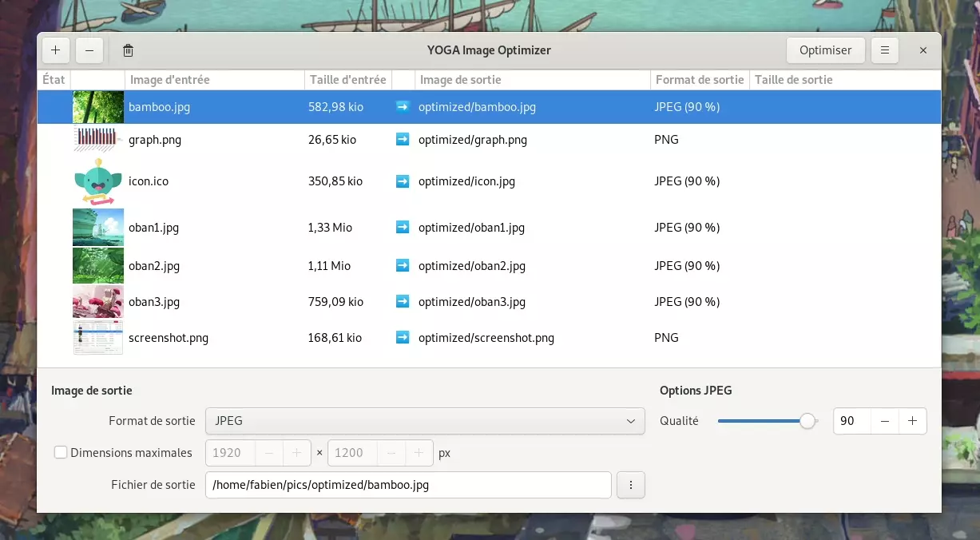Click arrow icon in oban1.jpg row

[403, 228]
